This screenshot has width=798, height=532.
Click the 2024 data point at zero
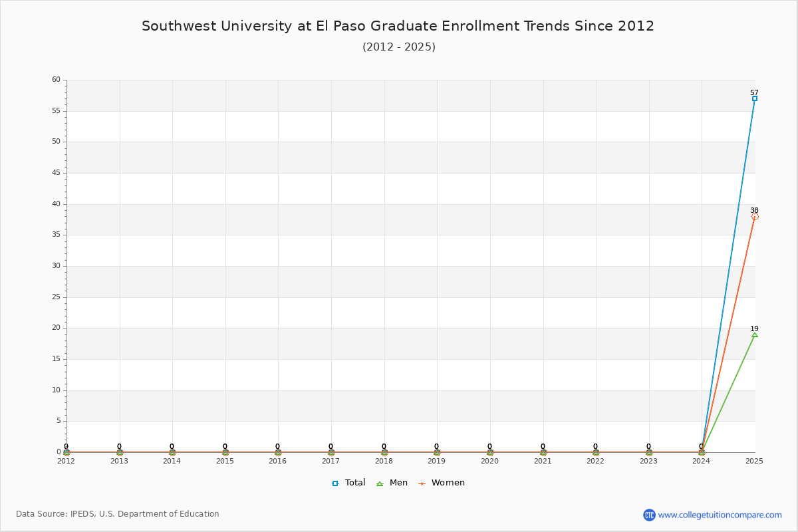pos(702,452)
